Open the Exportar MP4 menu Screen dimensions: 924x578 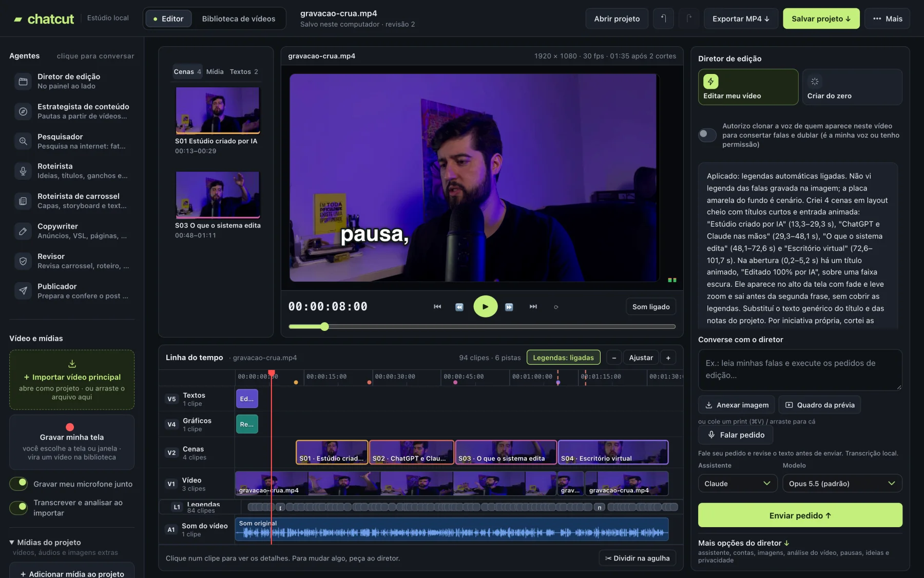point(741,18)
